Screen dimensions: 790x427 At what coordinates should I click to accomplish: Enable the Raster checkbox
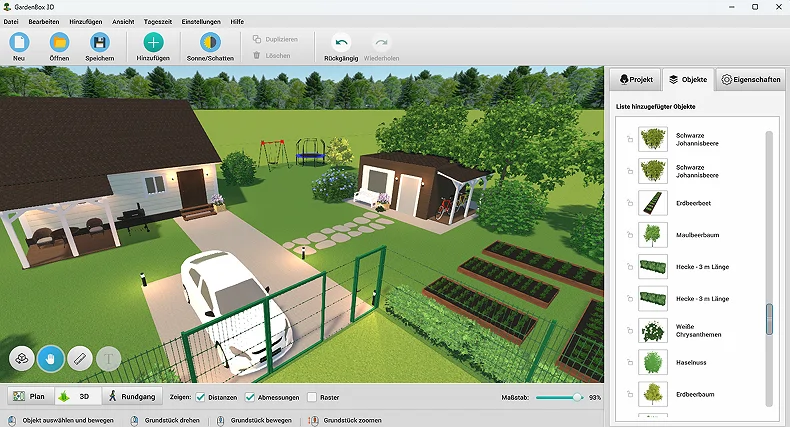point(312,397)
